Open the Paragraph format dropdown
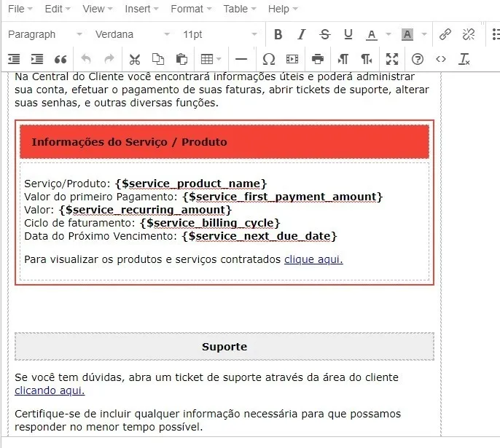The width and height of the screenshot is (500, 448). coord(45,34)
